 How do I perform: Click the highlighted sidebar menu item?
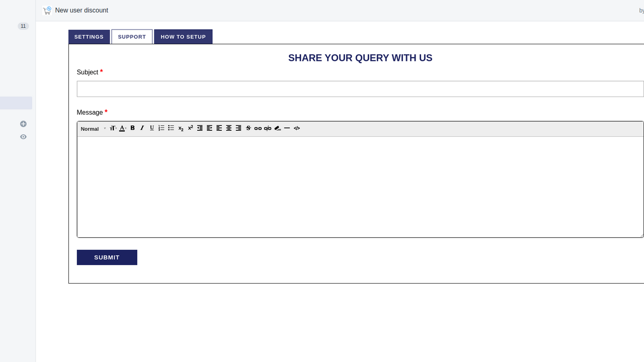click(x=16, y=103)
